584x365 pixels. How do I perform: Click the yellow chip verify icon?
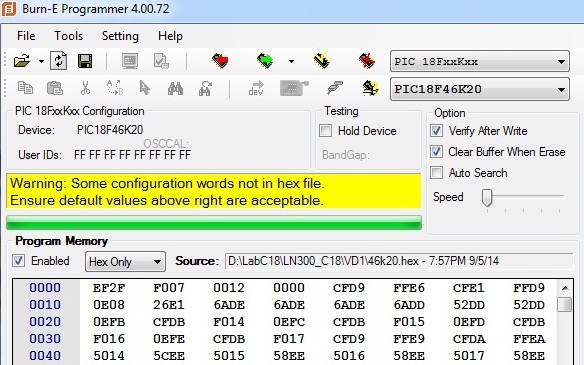(321, 61)
